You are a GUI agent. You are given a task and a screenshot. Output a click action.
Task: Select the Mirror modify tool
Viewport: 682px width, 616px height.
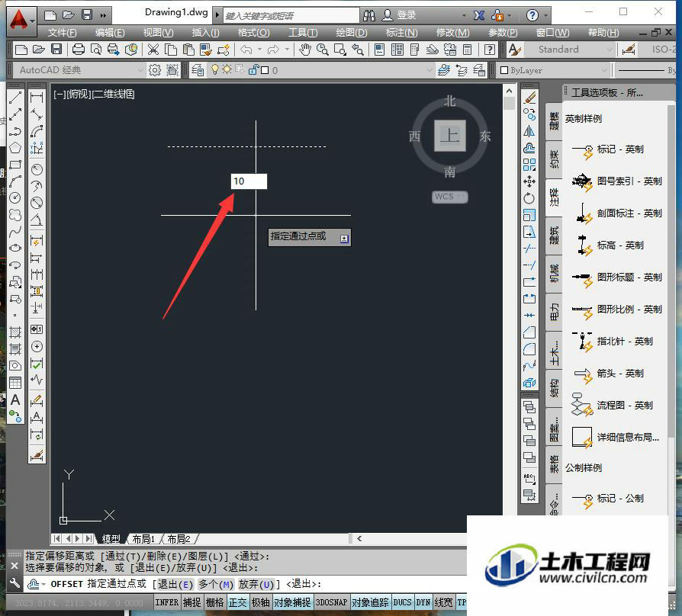coord(529,131)
